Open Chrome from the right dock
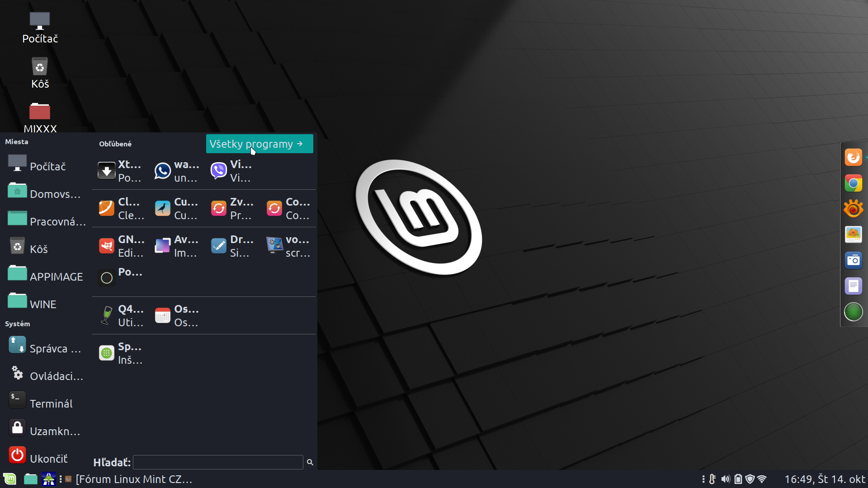868x488 pixels. point(853,183)
